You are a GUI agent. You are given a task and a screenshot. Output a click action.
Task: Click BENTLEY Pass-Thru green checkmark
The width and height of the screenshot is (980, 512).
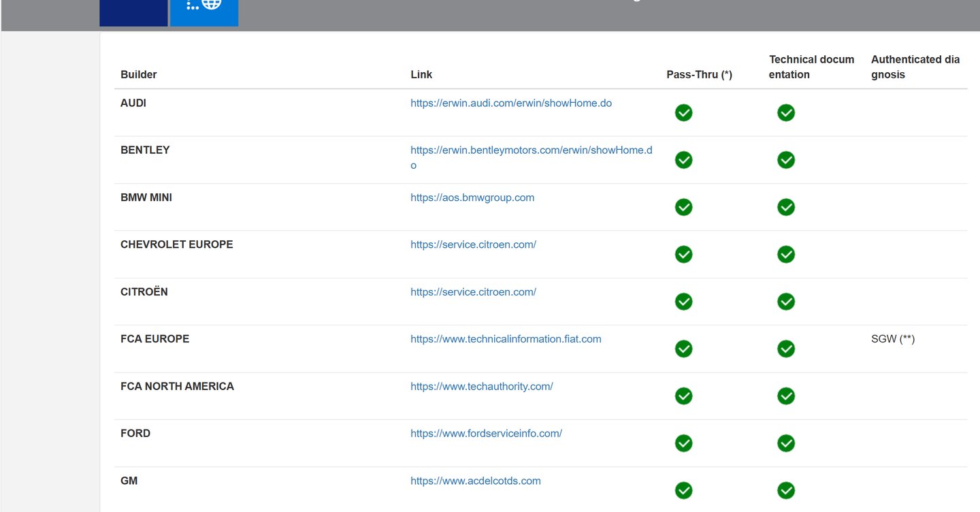pyautogui.click(x=684, y=160)
